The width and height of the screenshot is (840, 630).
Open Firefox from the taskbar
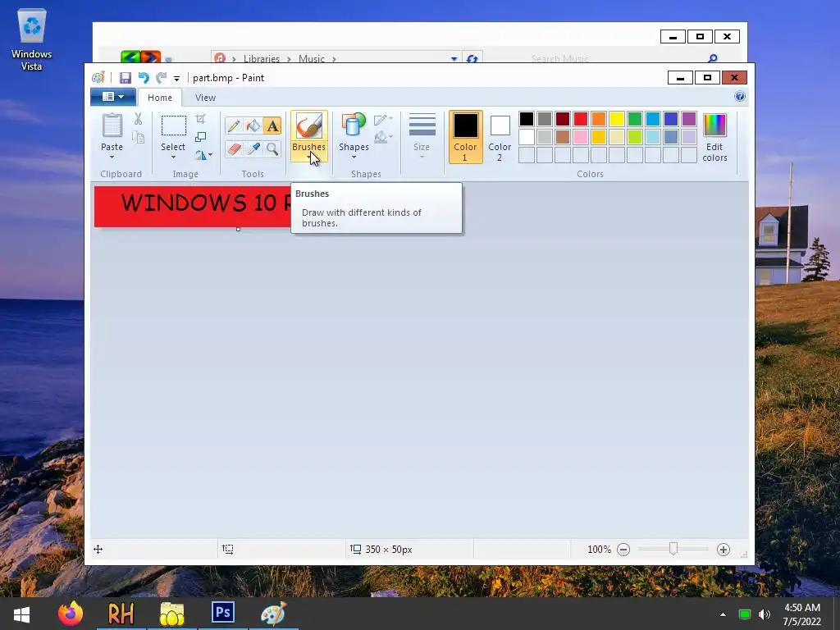[71, 614]
